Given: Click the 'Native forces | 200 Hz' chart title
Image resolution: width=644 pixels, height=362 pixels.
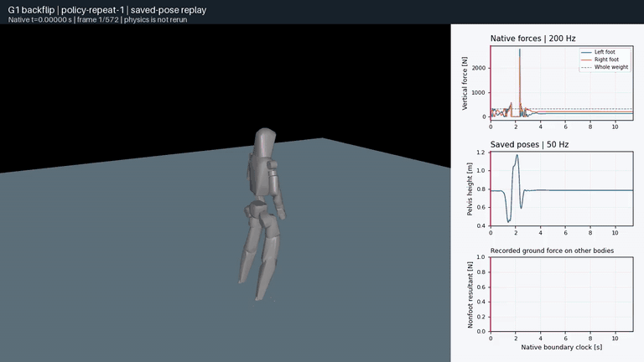Looking at the screenshot, I should click(532, 39).
